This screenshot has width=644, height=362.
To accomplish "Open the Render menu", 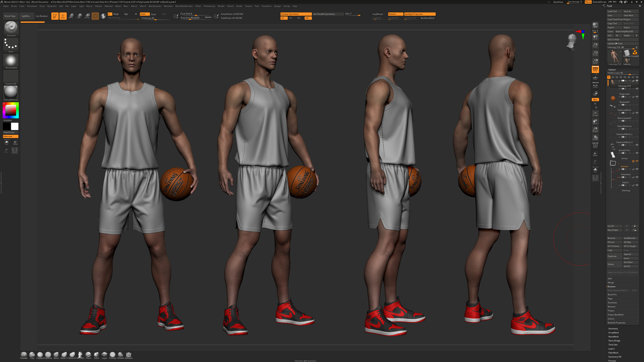I will [221, 6].
